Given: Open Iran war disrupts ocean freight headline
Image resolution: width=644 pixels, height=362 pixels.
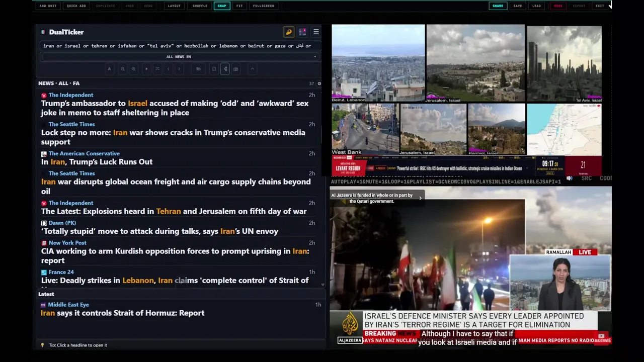Looking at the screenshot, I should [176, 187].
